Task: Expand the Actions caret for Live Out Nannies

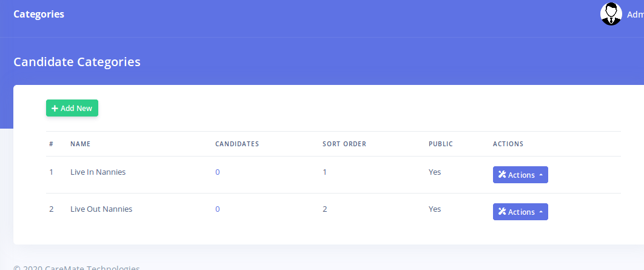Action: (x=541, y=212)
